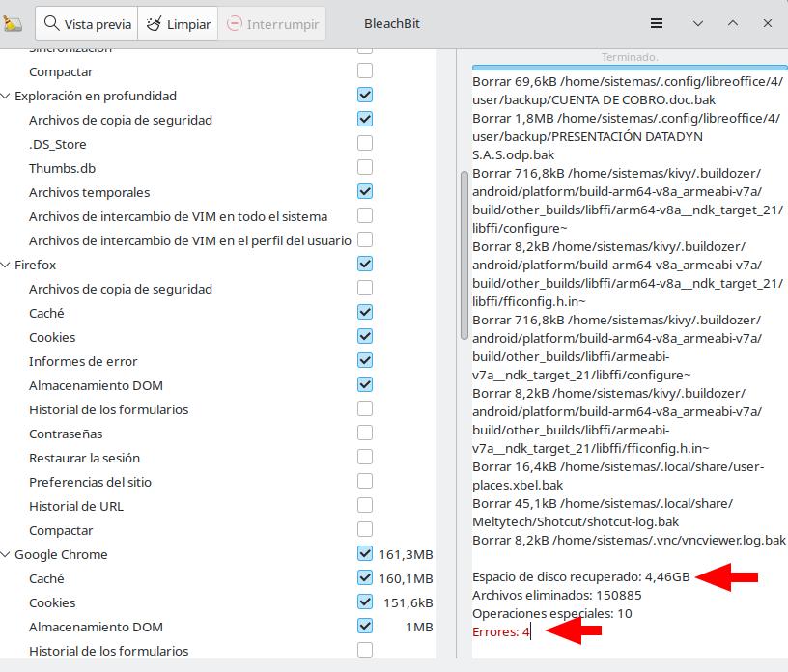The image size is (788, 672).
Task: Click the Espacio de disco recuperado line
Action: pyautogui.click(x=581, y=577)
